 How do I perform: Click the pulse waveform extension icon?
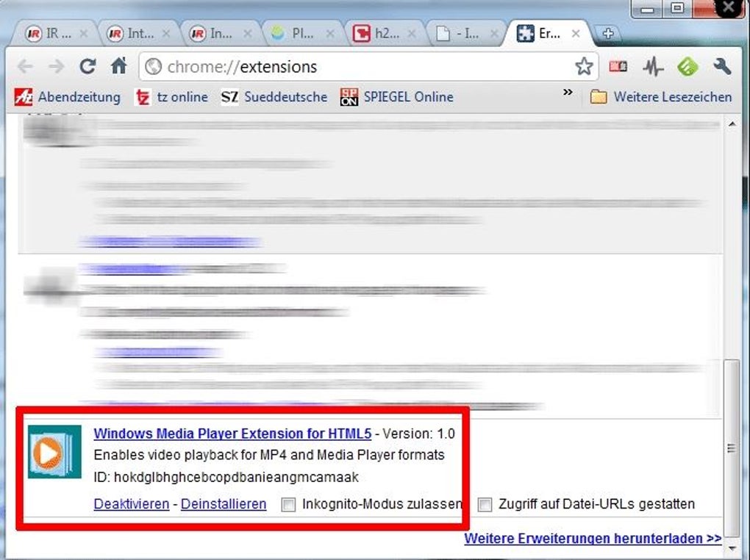(653, 66)
